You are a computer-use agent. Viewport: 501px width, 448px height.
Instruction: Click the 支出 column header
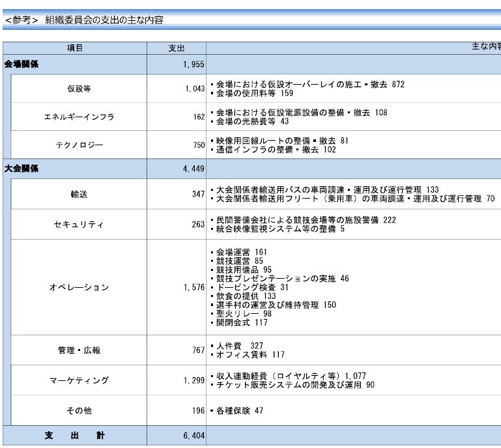[x=177, y=48]
